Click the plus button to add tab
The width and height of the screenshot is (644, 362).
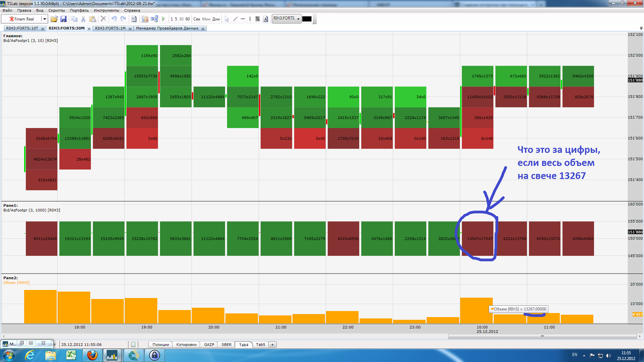273,345
